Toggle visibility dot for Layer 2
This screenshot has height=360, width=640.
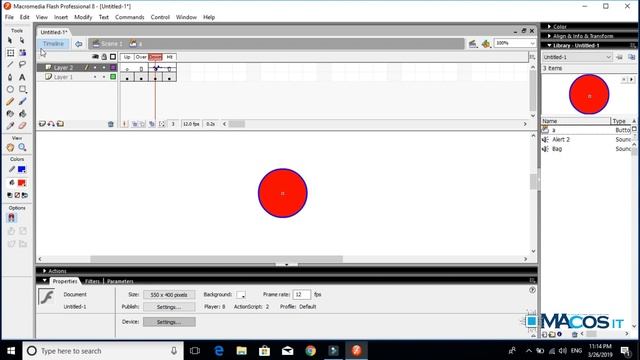point(95,67)
